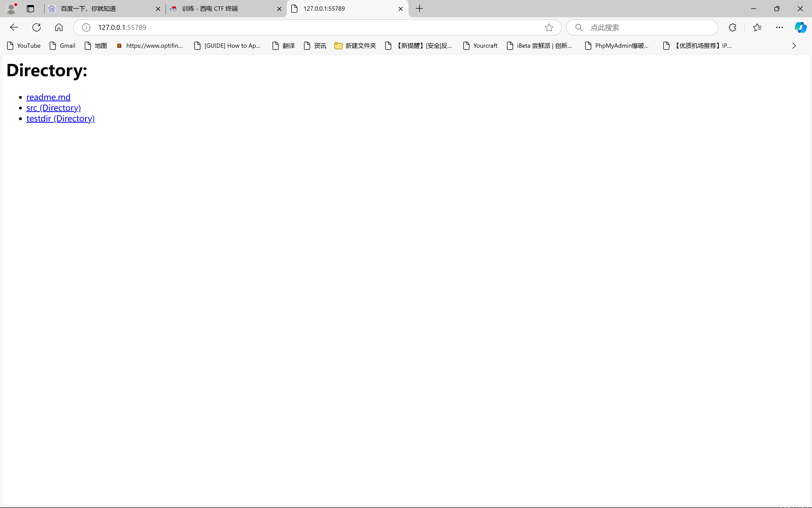The width and height of the screenshot is (812, 508).
Task: Click the search box 点此搜索
Action: coord(641,27)
